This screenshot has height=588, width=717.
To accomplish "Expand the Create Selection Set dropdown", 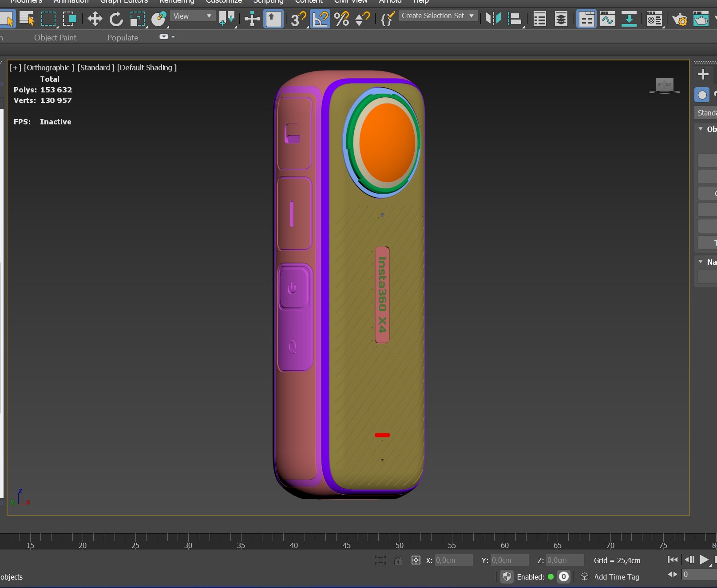I will coord(438,16).
